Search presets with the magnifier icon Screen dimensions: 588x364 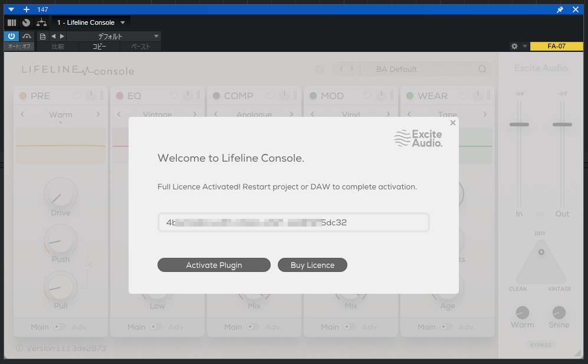[482, 69]
